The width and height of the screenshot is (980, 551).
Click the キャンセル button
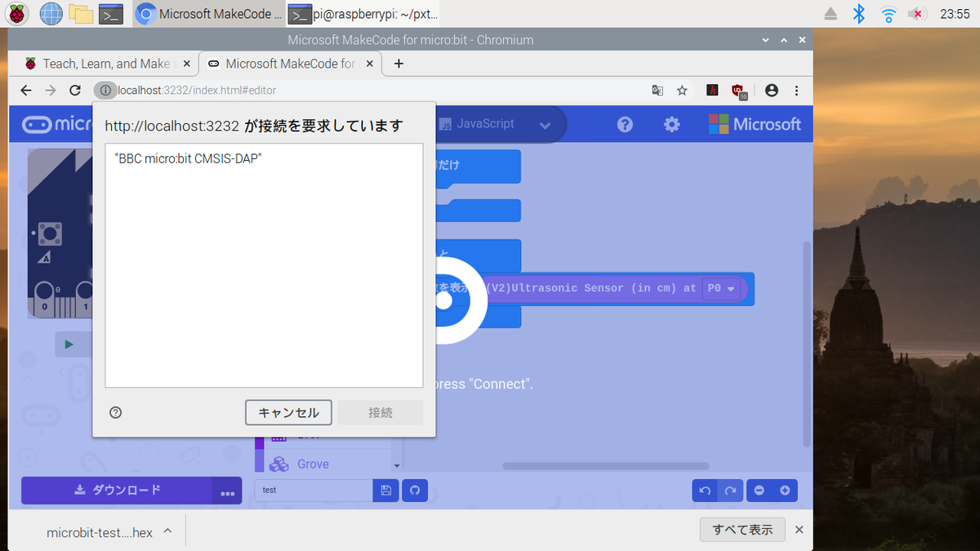pos(288,412)
